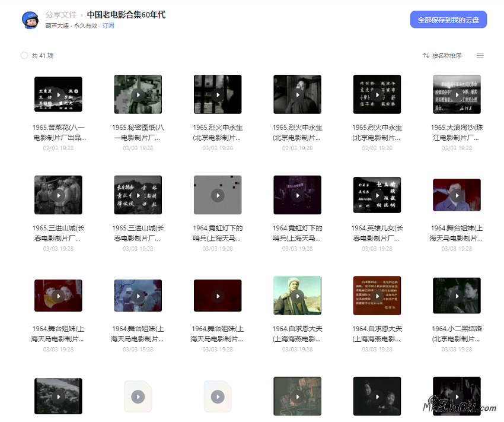The image size is (504, 422).
Task: Play the 1965.苦菜花 video thumbnail play icon
Action: click(x=58, y=94)
